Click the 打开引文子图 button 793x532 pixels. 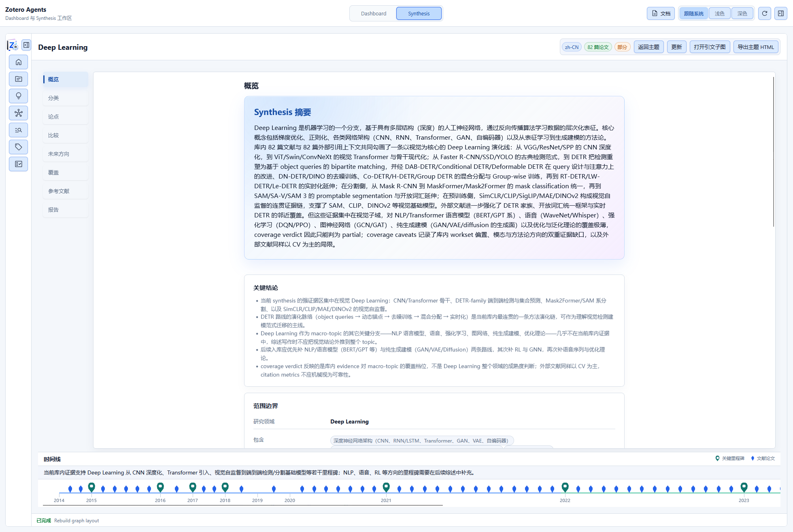pos(710,47)
